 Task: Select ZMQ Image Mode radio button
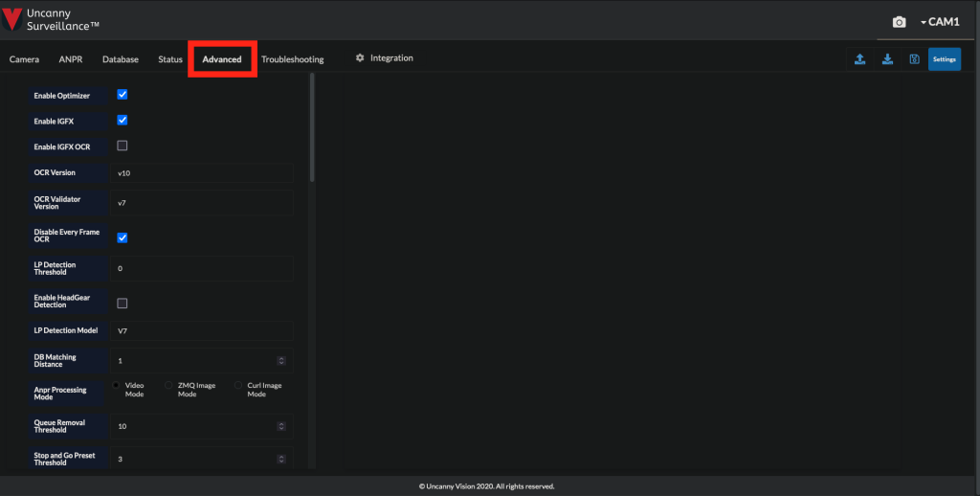click(x=169, y=385)
